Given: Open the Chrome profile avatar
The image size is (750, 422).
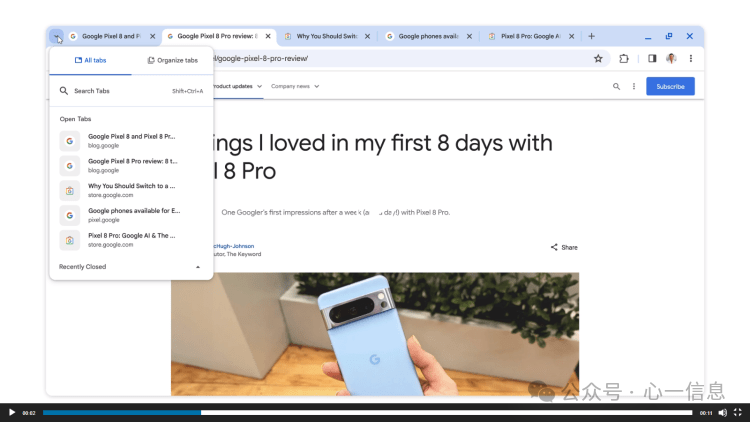Looking at the screenshot, I should pyautogui.click(x=671, y=58).
